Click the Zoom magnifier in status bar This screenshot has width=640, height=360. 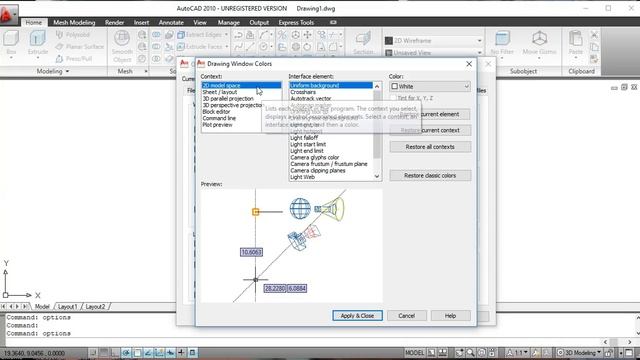pos(471,353)
